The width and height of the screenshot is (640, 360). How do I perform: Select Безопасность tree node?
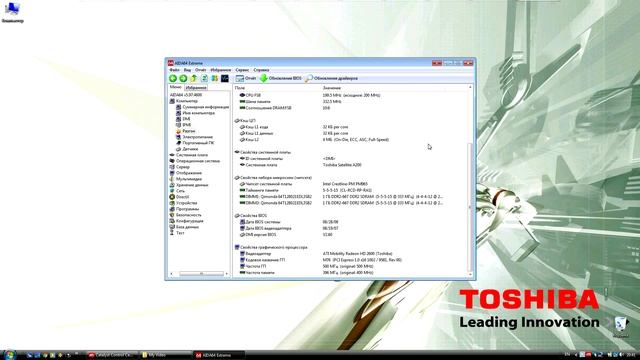(186, 215)
